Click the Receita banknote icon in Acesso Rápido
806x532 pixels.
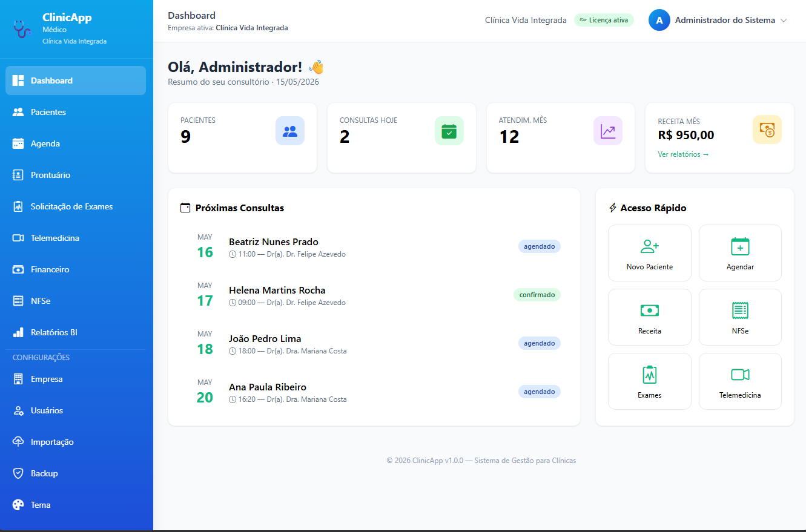tap(650, 310)
